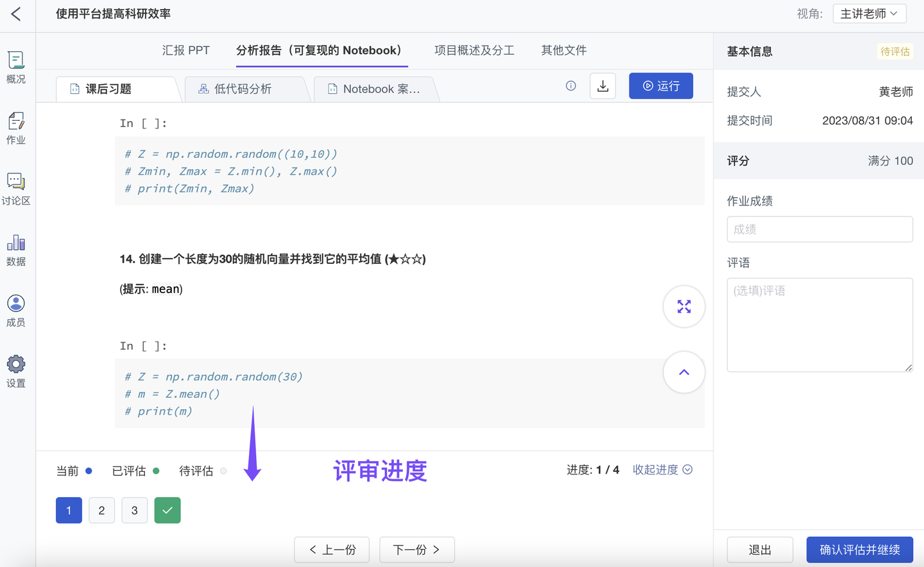Image resolution: width=924 pixels, height=567 pixels.
Task: Click the 待评估 legend label in progress bar
Action: point(196,471)
